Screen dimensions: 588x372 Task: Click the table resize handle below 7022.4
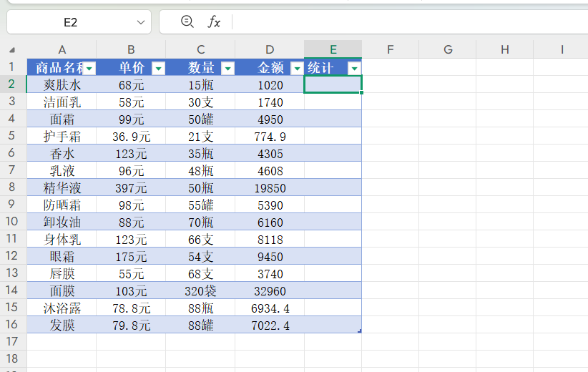click(358, 330)
